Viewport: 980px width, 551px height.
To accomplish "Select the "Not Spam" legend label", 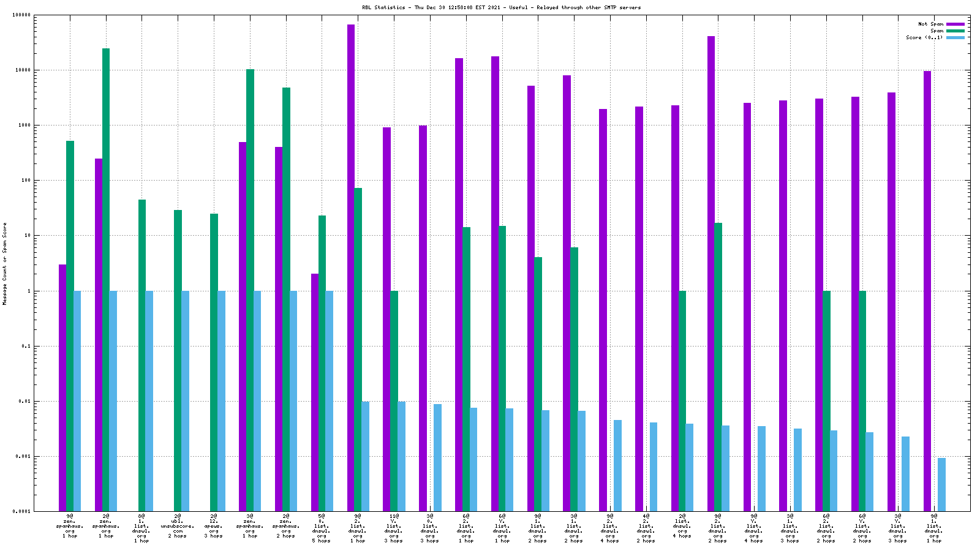I will 930,24.
